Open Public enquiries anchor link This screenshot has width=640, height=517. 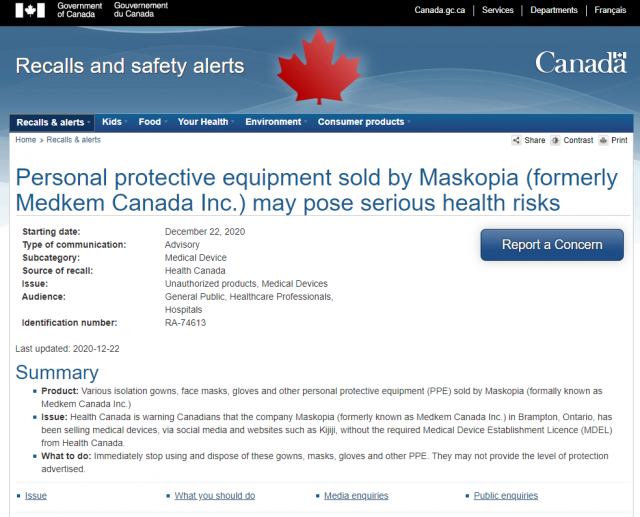coord(506,496)
